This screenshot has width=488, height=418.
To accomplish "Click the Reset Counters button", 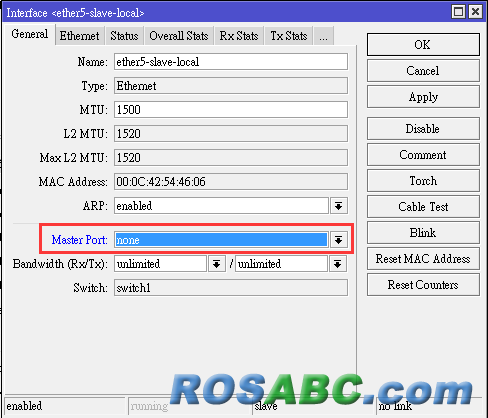I will pos(423,285).
